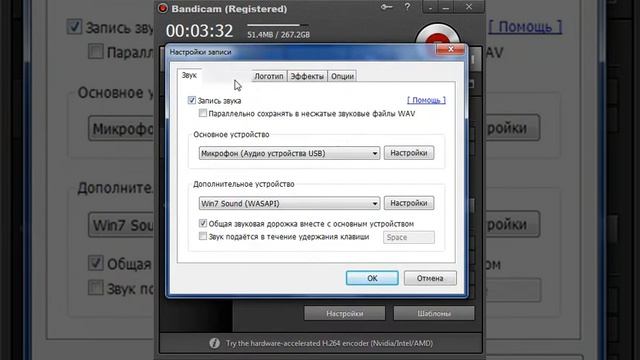The height and width of the screenshot is (360, 640).
Task: Click the 51.4MB / 267.2GB size text
Action: coord(278,35)
